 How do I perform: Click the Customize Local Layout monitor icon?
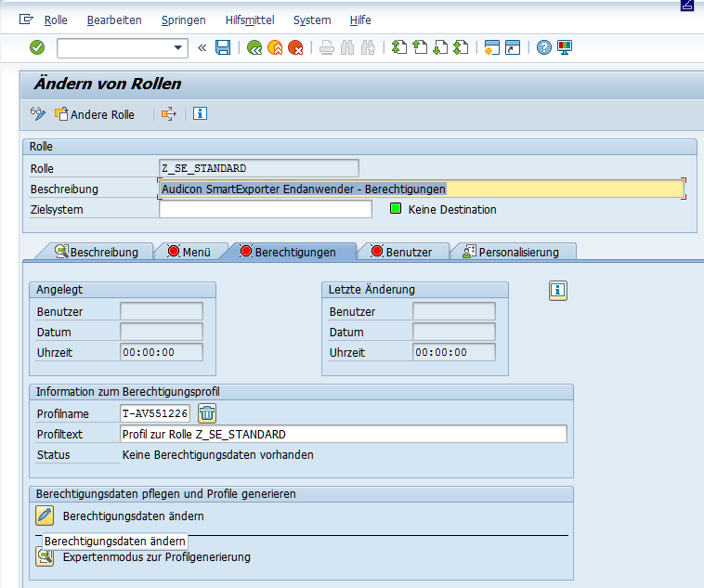pos(565,47)
